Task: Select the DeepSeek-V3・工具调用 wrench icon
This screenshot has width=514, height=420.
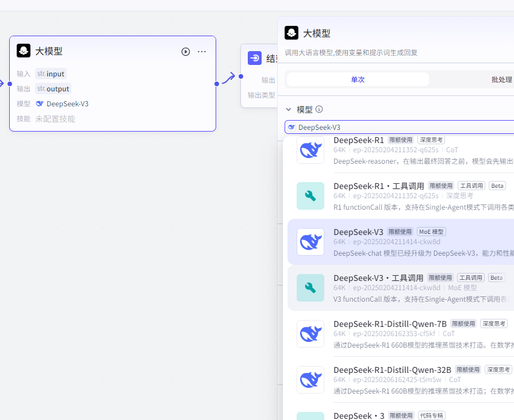Action: pos(310,288)
